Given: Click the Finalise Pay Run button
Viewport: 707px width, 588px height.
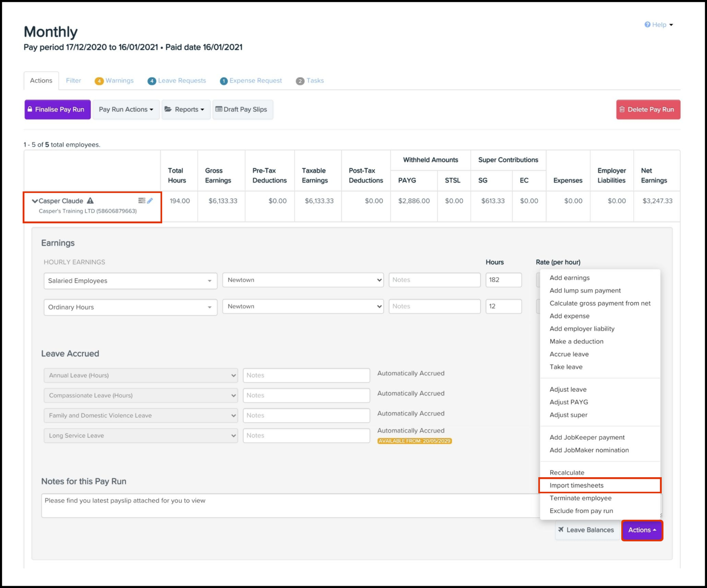Looking at the screenshot, I should pos(58,109).
